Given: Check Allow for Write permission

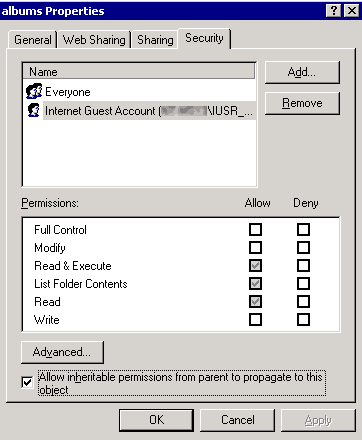Looking at the screenshot, I should click(x=255, y=319).
